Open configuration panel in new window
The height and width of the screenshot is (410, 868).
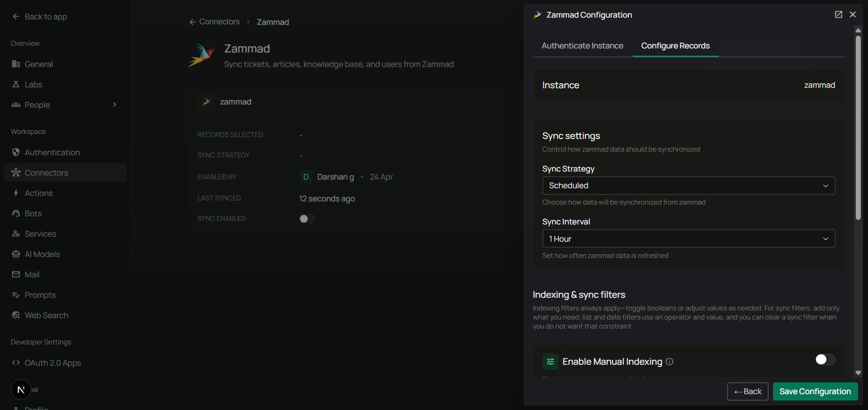click(839, 14)
